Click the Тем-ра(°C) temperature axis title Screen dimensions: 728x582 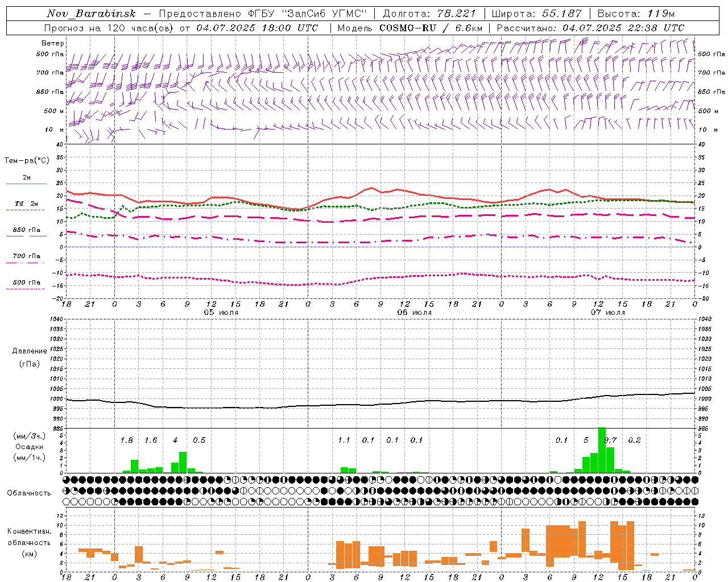pyautogui.click(x=27, y=161)
